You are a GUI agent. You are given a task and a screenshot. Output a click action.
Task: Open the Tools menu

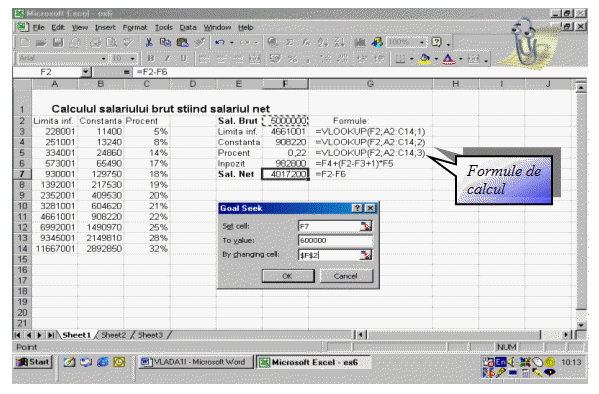click(164, 28)
